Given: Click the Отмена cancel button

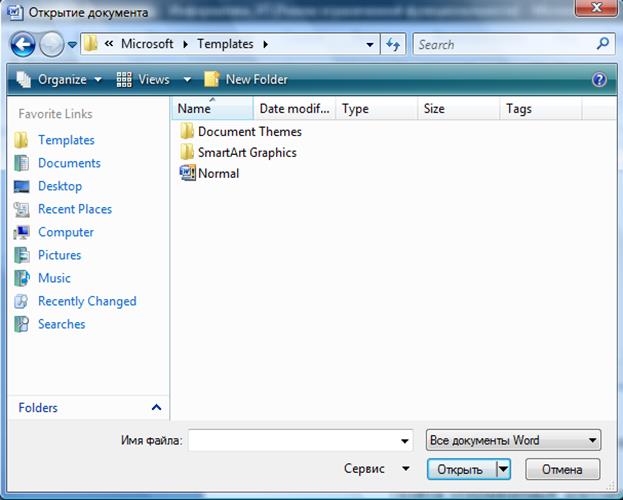Looking at the screenshot, I should click(x=562, y=469).
